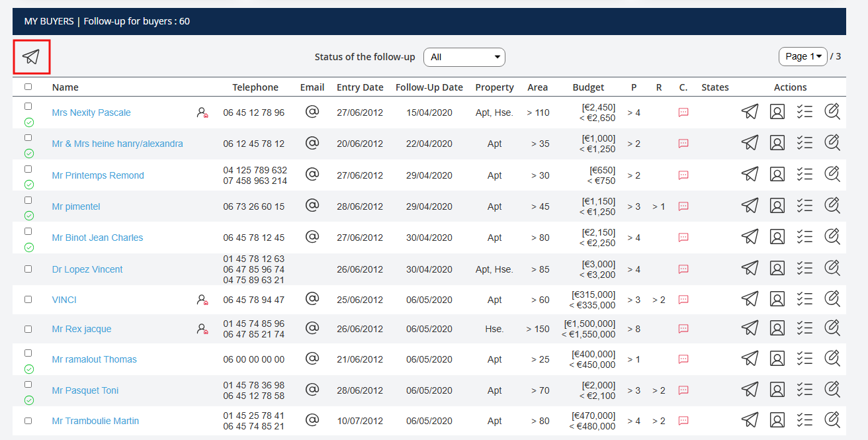
Task: Toggle the select-all checkbox in the table header
Action: point(28,87)
